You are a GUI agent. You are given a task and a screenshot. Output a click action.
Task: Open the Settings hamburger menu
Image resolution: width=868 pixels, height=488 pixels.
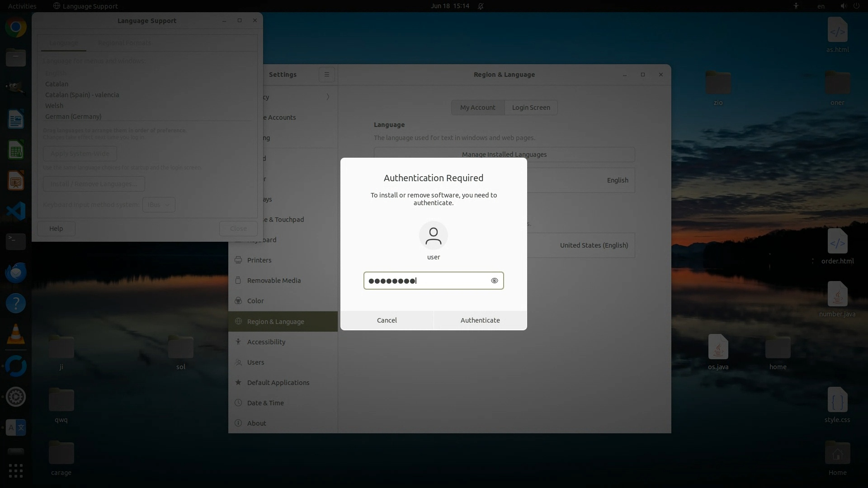coord(326,75)
